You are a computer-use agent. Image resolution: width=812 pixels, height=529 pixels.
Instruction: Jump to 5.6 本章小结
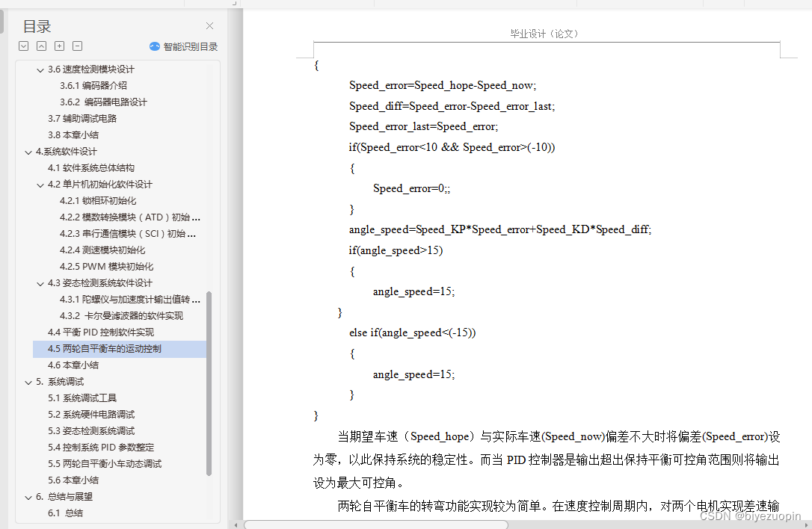pos(73,480)
